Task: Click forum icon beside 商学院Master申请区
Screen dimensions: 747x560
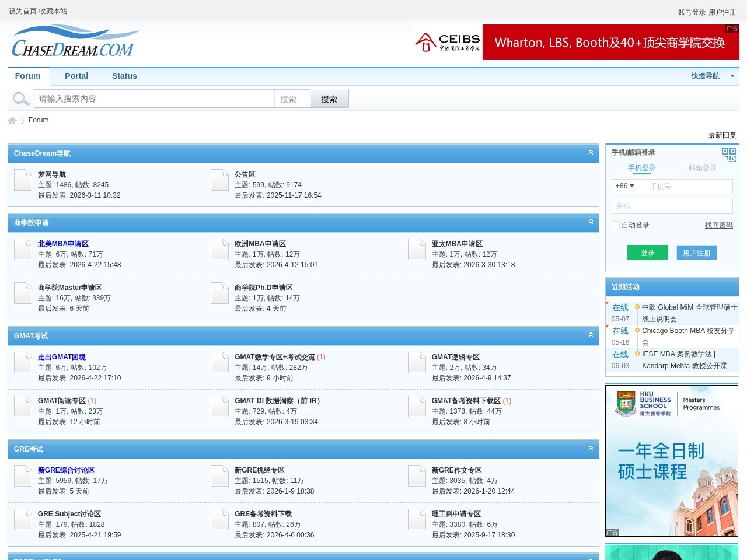Action: 23,293
